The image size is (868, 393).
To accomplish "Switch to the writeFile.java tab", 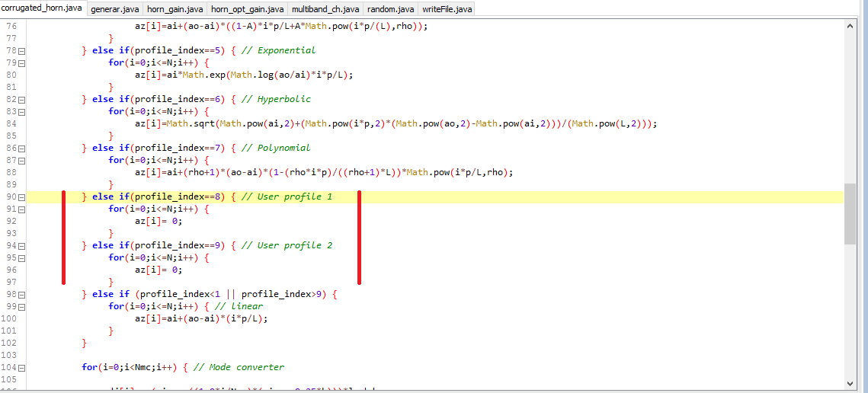I will (x=447, y=9).
